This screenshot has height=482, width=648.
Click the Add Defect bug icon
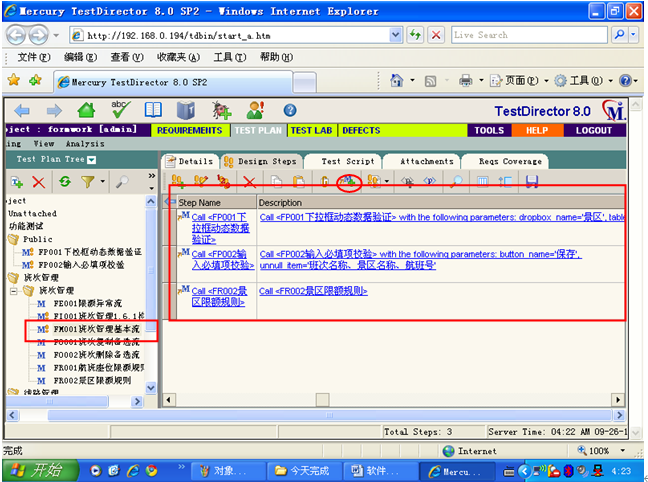tap(222, 110)
